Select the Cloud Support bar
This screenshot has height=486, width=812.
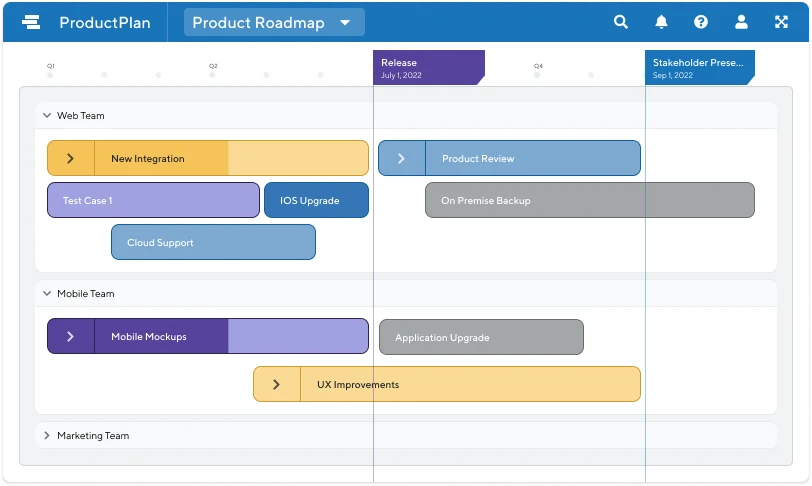(x=213, y=242)
